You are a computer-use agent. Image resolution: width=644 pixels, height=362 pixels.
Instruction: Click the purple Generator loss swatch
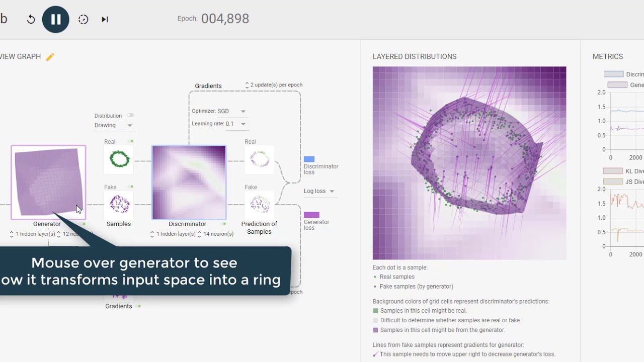pos(311,215)
